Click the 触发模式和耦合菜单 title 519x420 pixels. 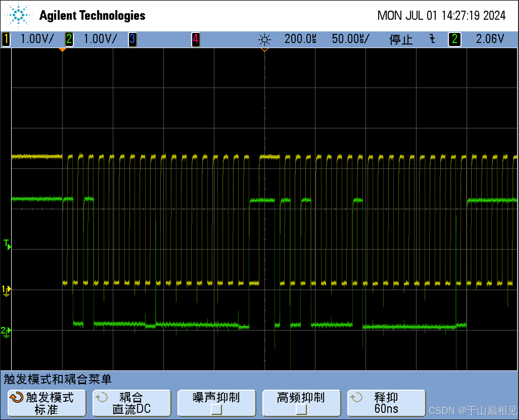click(57, 379)
